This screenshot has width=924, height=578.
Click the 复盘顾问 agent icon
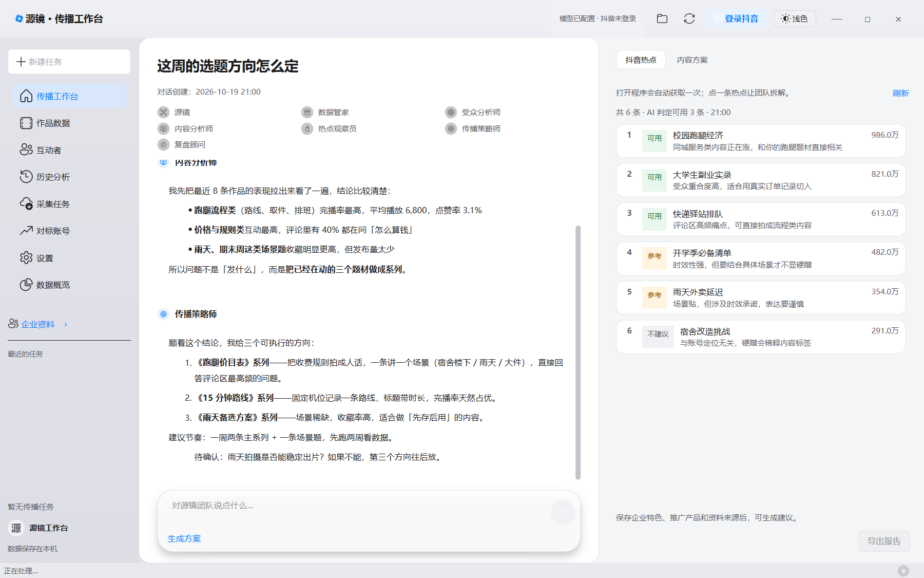click(163, 144)
